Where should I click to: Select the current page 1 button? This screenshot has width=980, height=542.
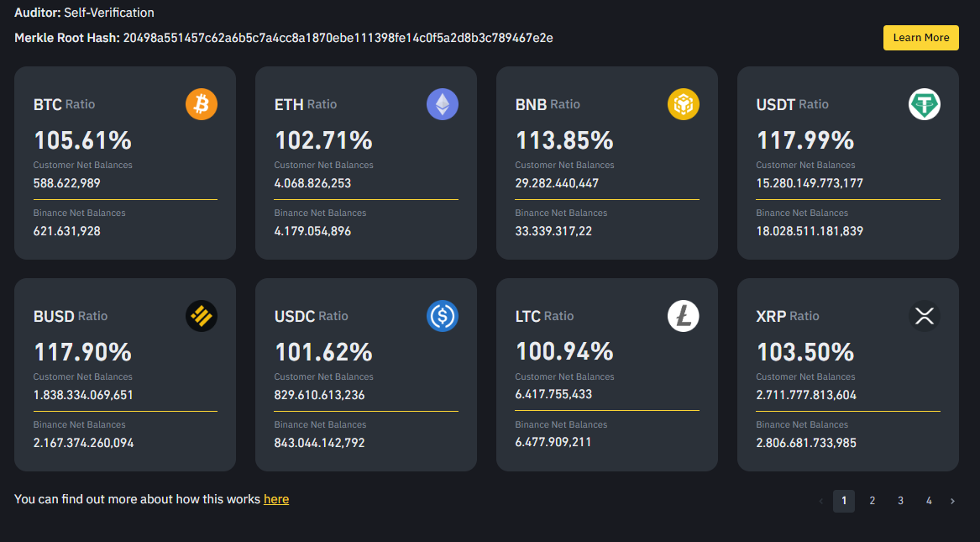[844, 501]
